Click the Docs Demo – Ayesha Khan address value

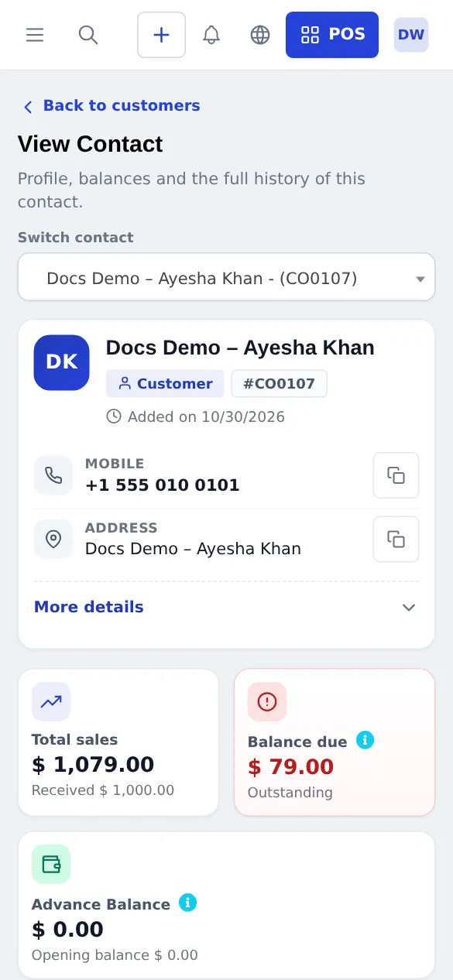pyautogui.click(x=193, y=549)
